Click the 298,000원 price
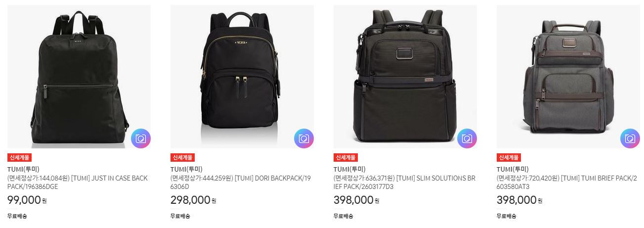 coord(193,200)
